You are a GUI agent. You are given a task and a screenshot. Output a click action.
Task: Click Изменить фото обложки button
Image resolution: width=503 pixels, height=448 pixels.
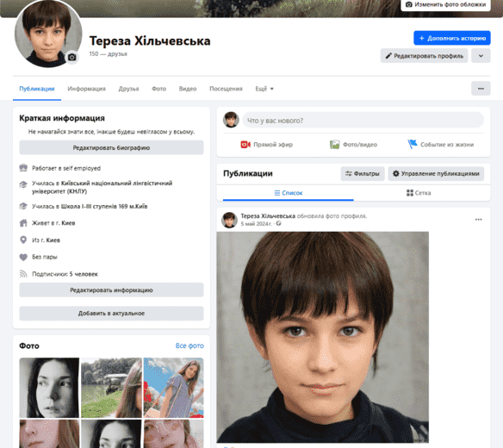pos(445,5)
